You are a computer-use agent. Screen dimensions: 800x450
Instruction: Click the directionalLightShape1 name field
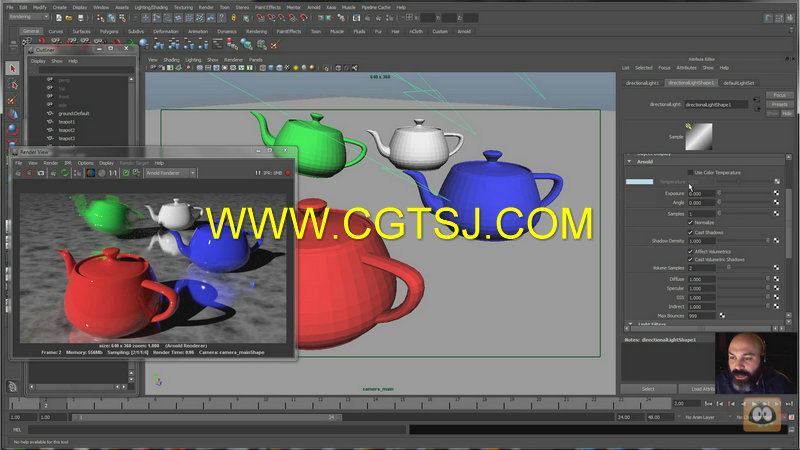[716, 105]
